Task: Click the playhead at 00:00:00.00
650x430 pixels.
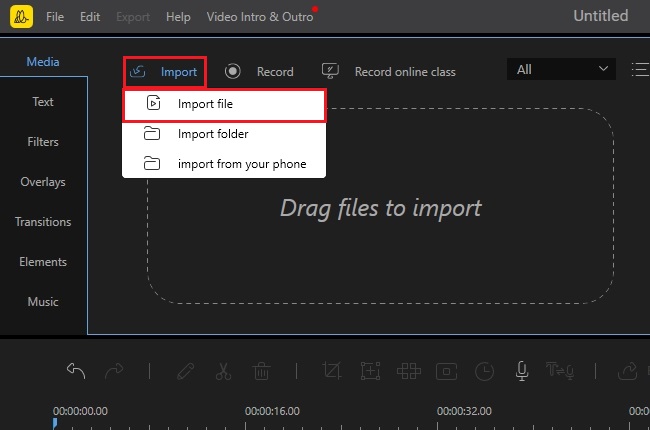Action: coord(55,423)
